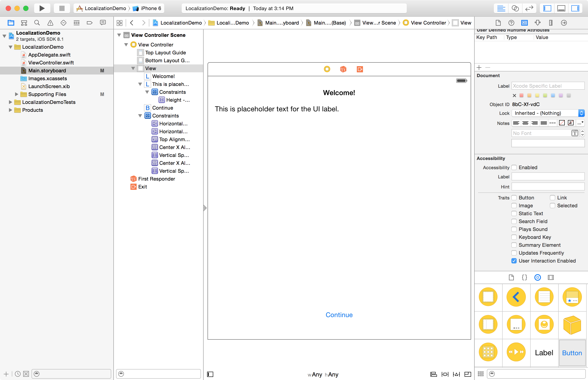Select the Label element from Object library

(543, 353)
